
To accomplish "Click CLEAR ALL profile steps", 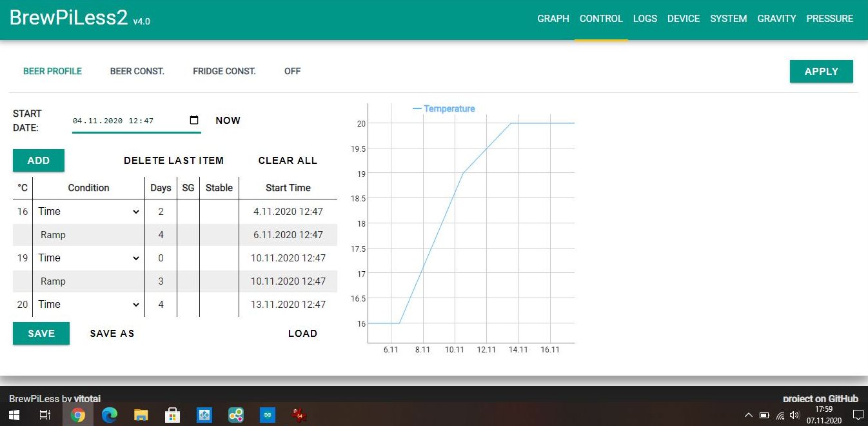I will pyautogui.click(x=288, y=160).
